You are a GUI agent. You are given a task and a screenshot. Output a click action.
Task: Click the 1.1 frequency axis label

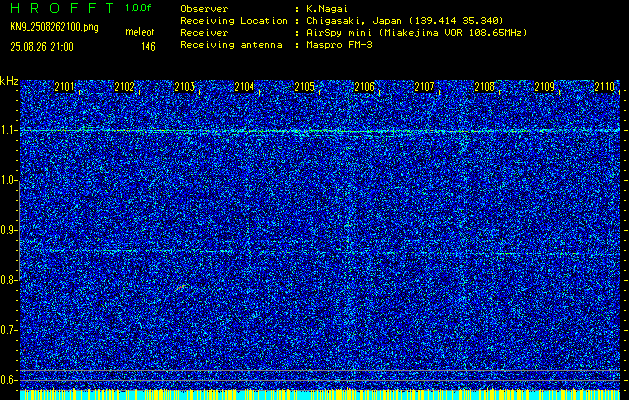click(x=9, y=130)
